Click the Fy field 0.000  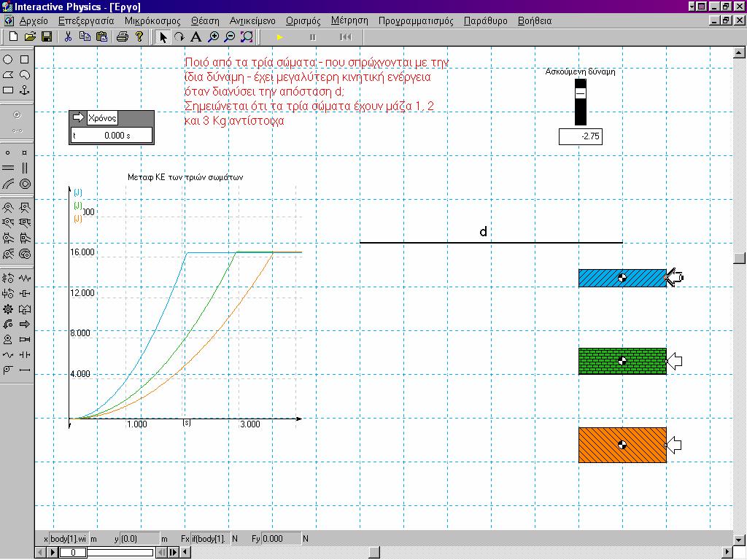coord(281,539)
